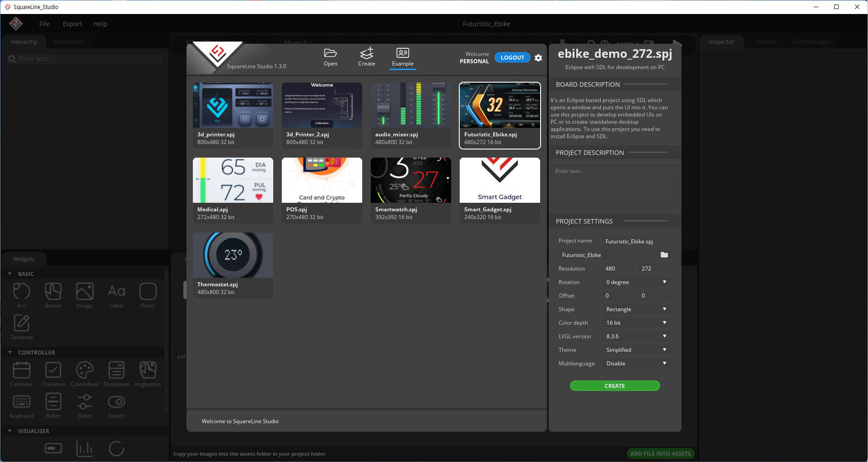Click the LOGOUT button
868x462 pixels.
click(512, 57)
